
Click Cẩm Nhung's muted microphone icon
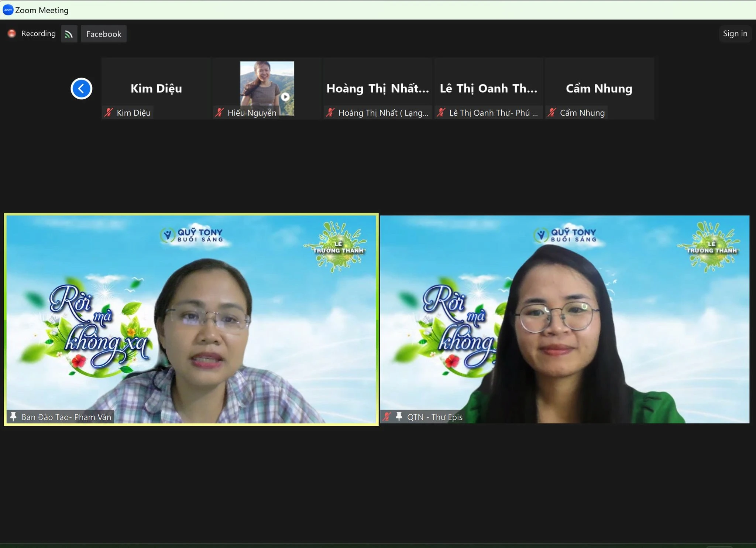point(552,113)
